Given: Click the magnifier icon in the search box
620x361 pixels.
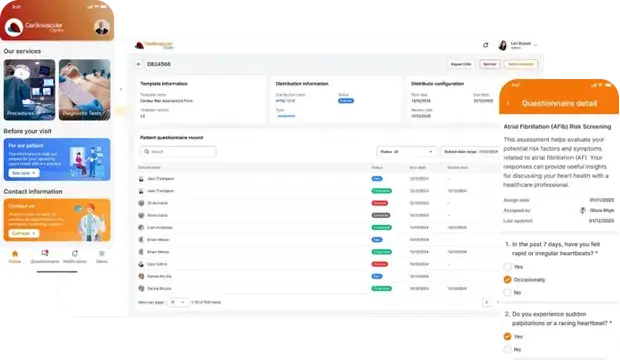Looking at the screenshot, I should (147, 152).
